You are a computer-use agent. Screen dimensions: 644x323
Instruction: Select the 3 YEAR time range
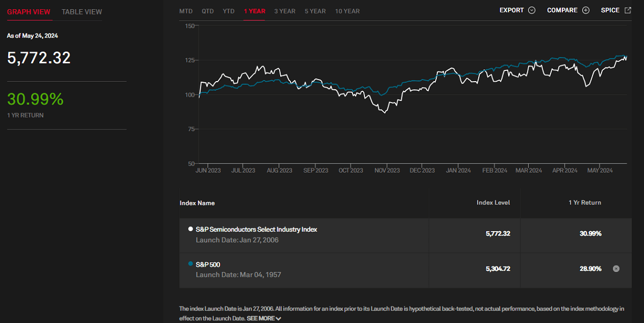[x=284, y=11]
